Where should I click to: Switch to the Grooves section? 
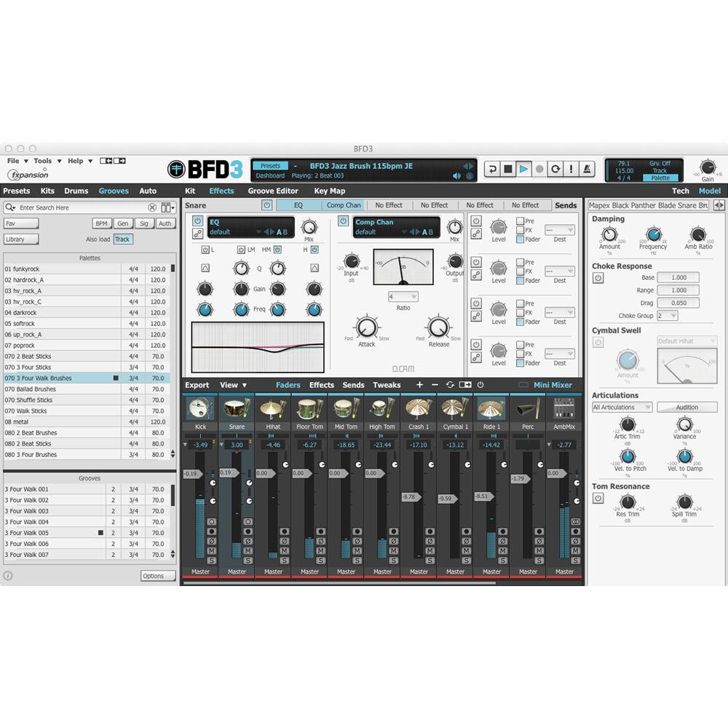tap(114, 191)
